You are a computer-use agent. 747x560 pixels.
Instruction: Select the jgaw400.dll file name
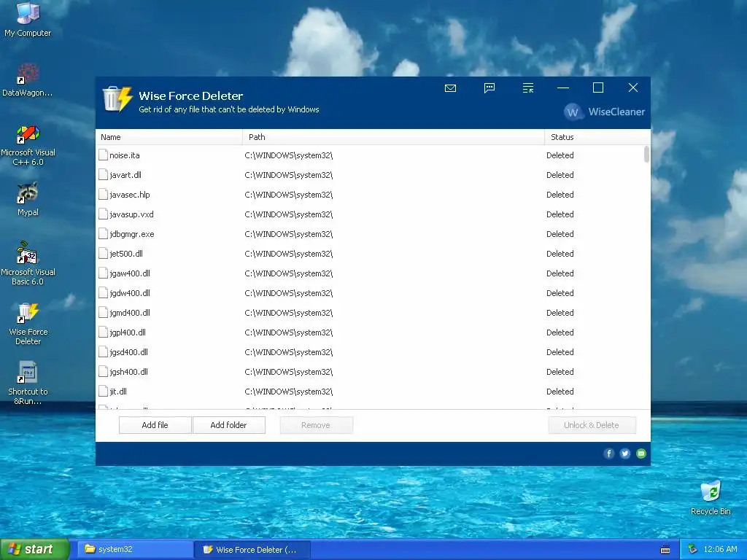(x=130, y=273)
